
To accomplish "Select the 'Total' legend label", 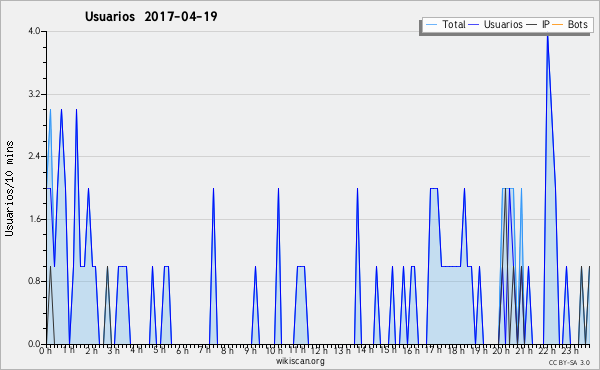I will pyautogui.click(x=454, y=24).
